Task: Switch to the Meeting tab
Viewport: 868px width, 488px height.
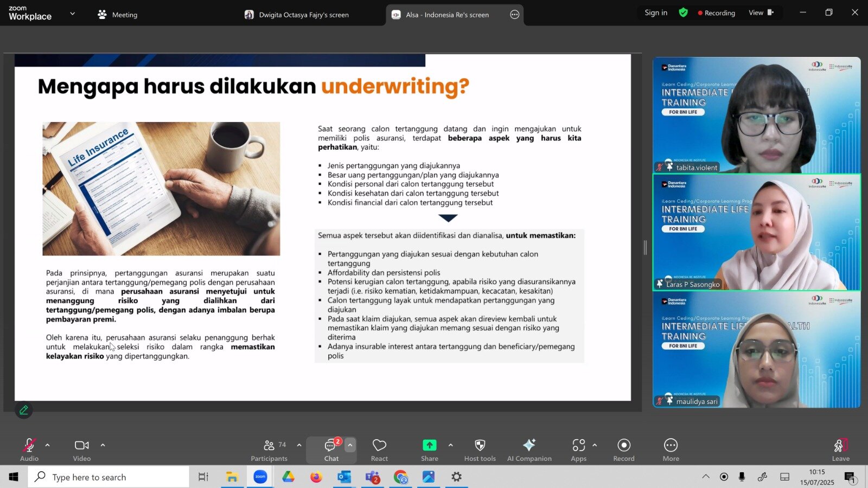Action: (117, 15)
